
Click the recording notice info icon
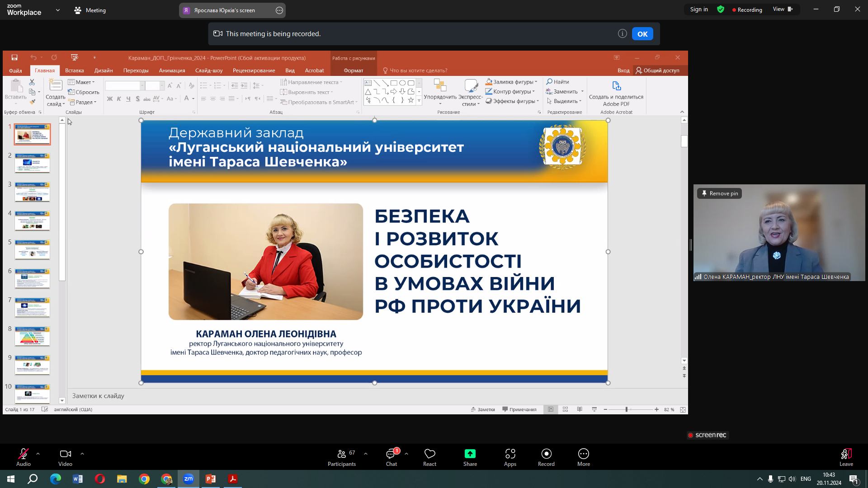(622, 33)
